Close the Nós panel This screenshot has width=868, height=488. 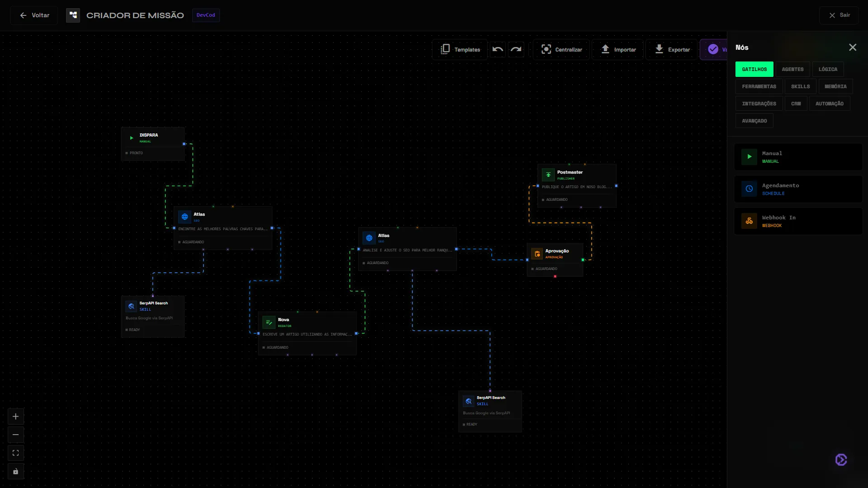pyautogui.click(x=853, y=47)
